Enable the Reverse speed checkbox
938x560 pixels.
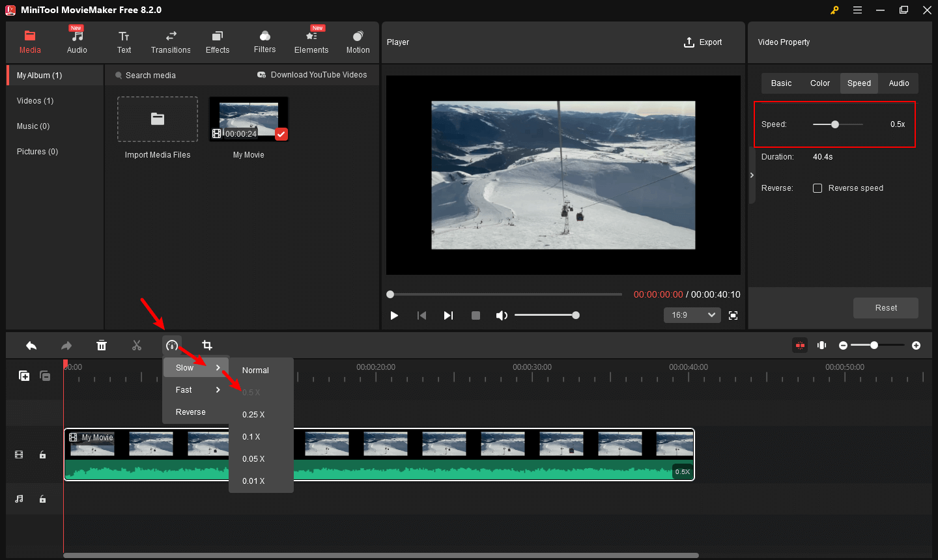(817, 188)
